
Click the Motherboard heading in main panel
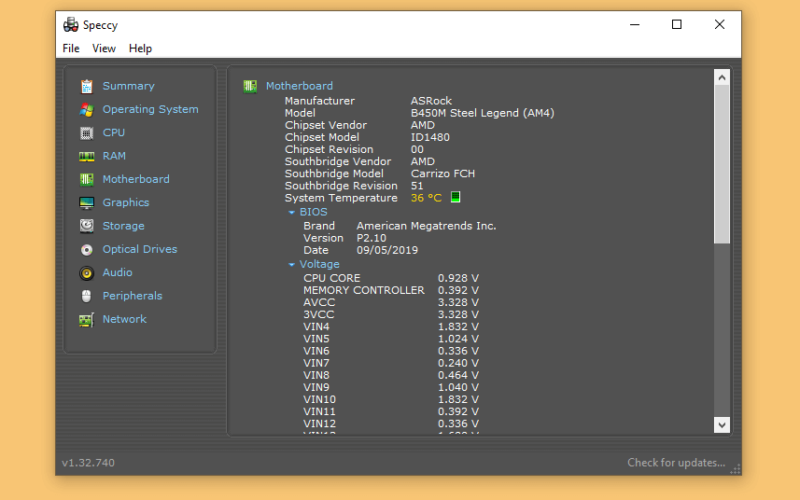coord(299,86)
